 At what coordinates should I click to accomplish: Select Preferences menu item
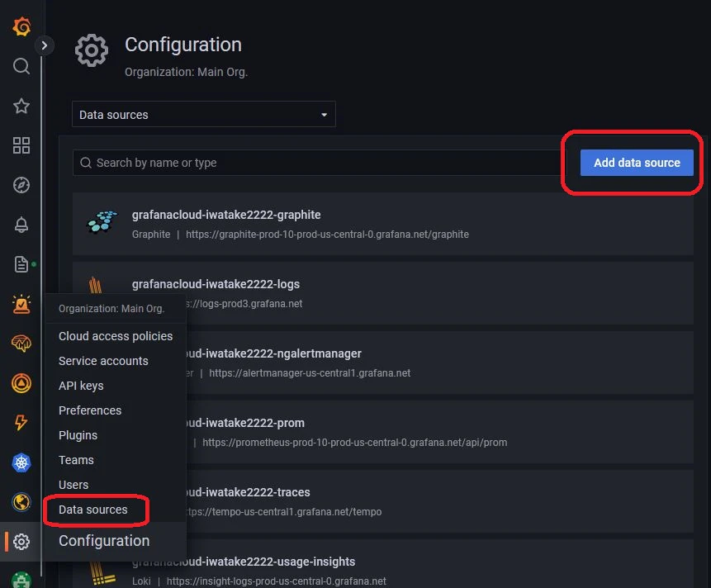pos(90,410)
